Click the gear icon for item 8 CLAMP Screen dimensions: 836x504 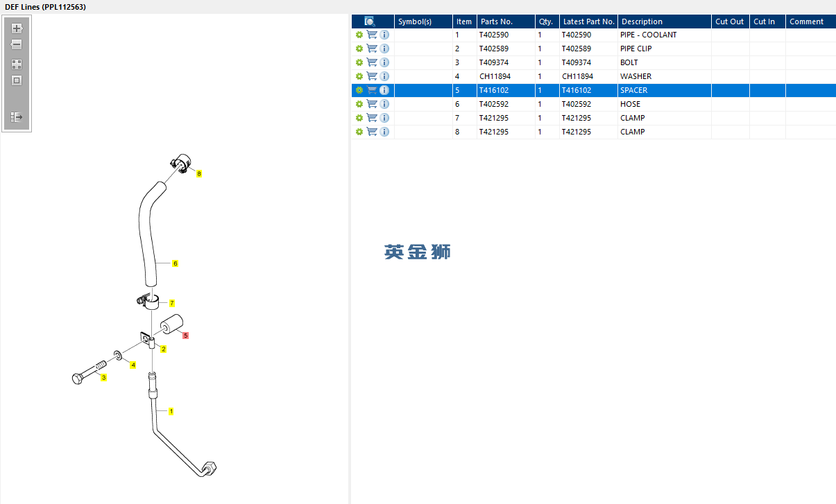pyautogui.click(x=359, y=132)
